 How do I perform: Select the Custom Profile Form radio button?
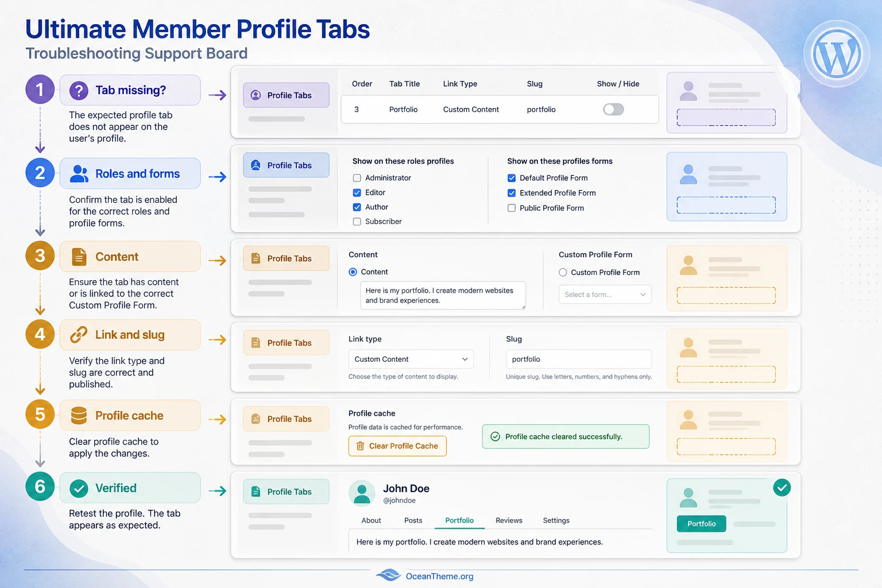(563, 273)
